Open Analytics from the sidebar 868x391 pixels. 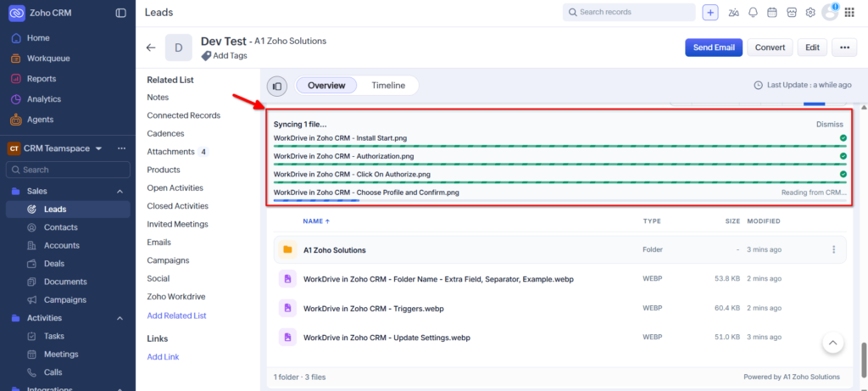[x=44, y=99]
